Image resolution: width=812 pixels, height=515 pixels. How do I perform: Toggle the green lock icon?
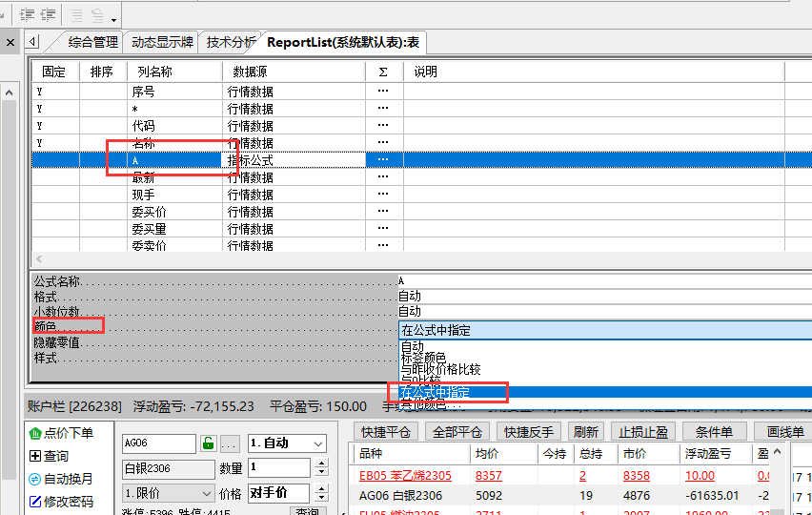point(208,443)
